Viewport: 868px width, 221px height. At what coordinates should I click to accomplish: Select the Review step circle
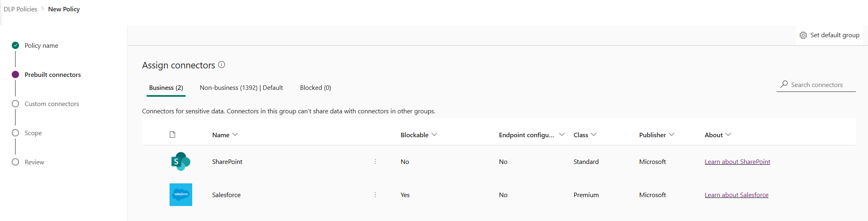coord(15,162)
